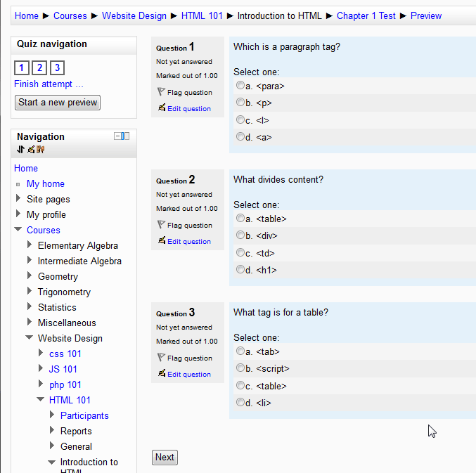Screen dimensions: 476x473
Task: Expand the Elementary Algebra course node
Action: (29, 245)
